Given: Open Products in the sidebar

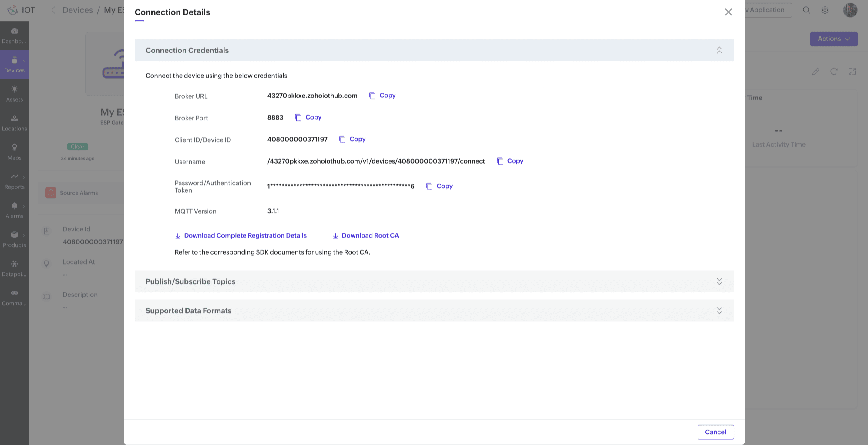Looking at the screenshot, I should pyautogui.click(x=14, y=239).
